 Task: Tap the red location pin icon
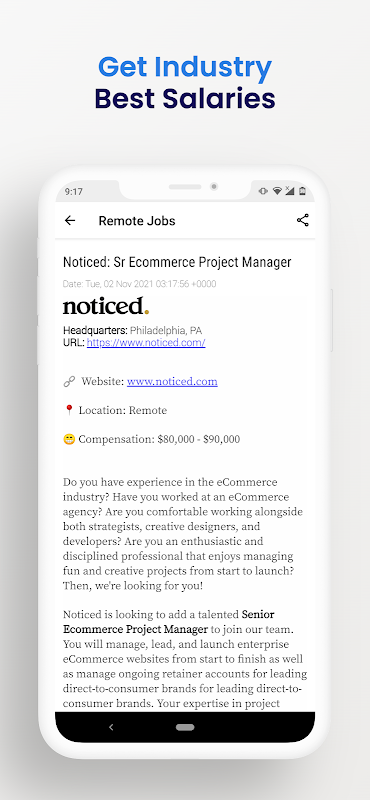[x=69, y=410]
